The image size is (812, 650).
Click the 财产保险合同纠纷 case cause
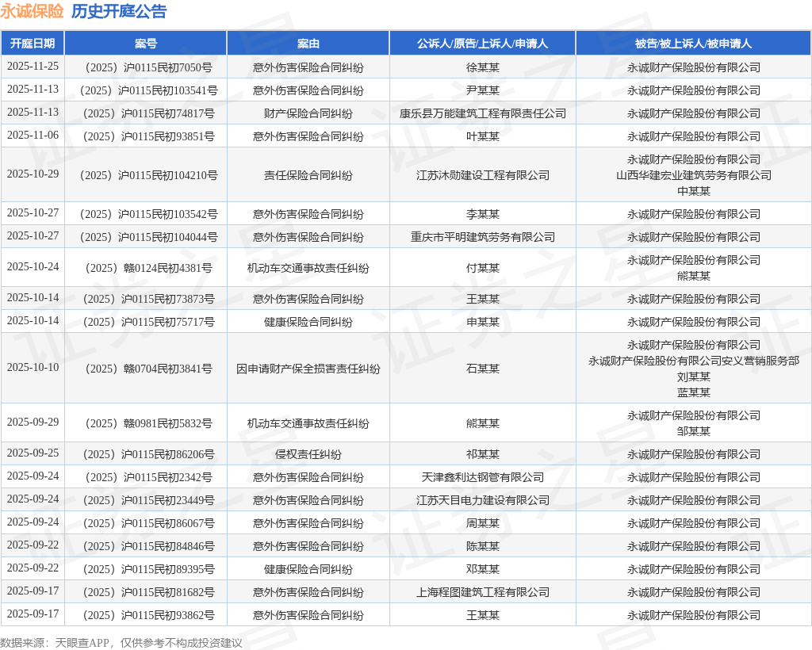coord(308,113)
